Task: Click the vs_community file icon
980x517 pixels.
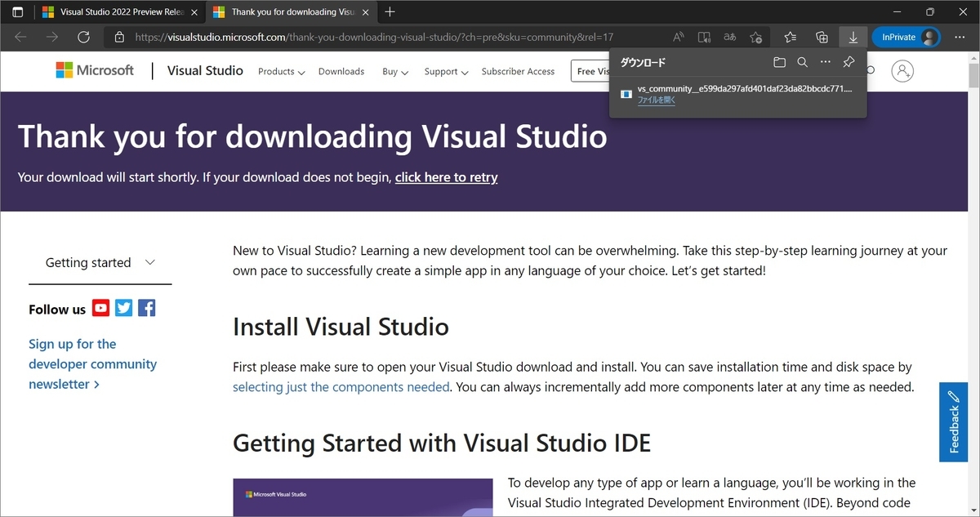Action: (626, 93)
